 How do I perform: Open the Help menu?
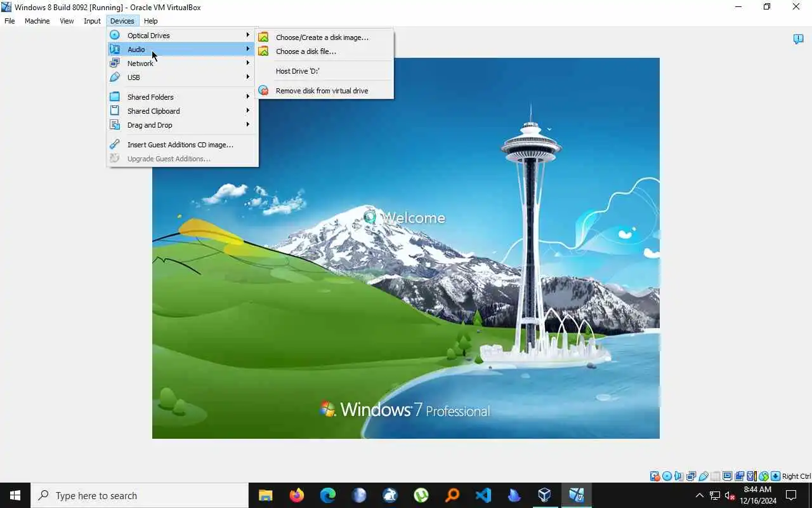pyautogui.click(x=150, y=21)
